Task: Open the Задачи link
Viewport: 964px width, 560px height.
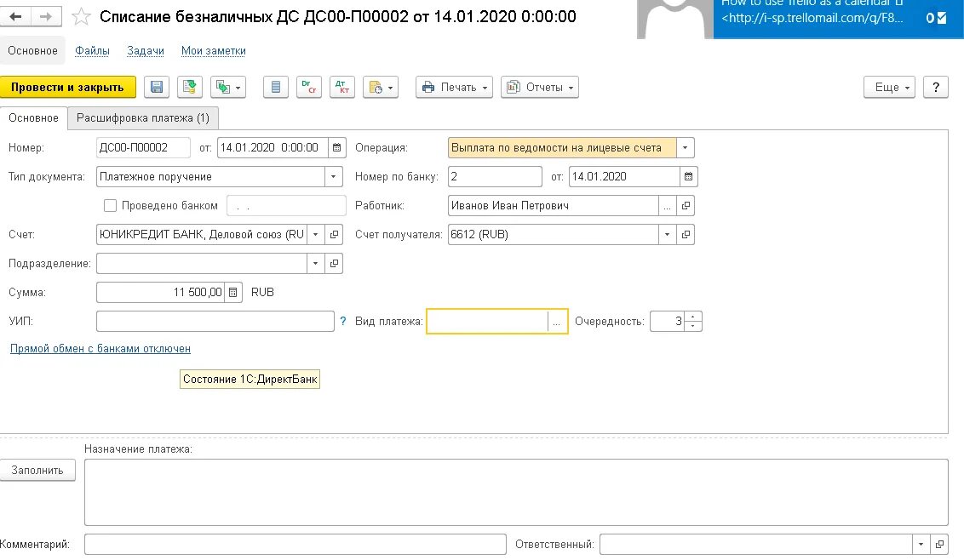Action: (x=145, y=51)
